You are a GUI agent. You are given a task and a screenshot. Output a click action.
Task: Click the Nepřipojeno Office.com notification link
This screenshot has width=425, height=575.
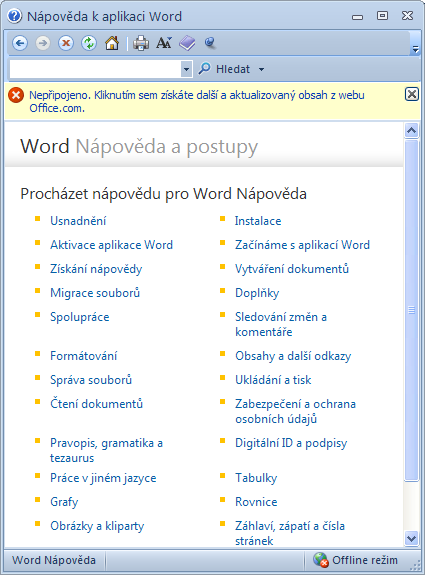click(197, 102)
